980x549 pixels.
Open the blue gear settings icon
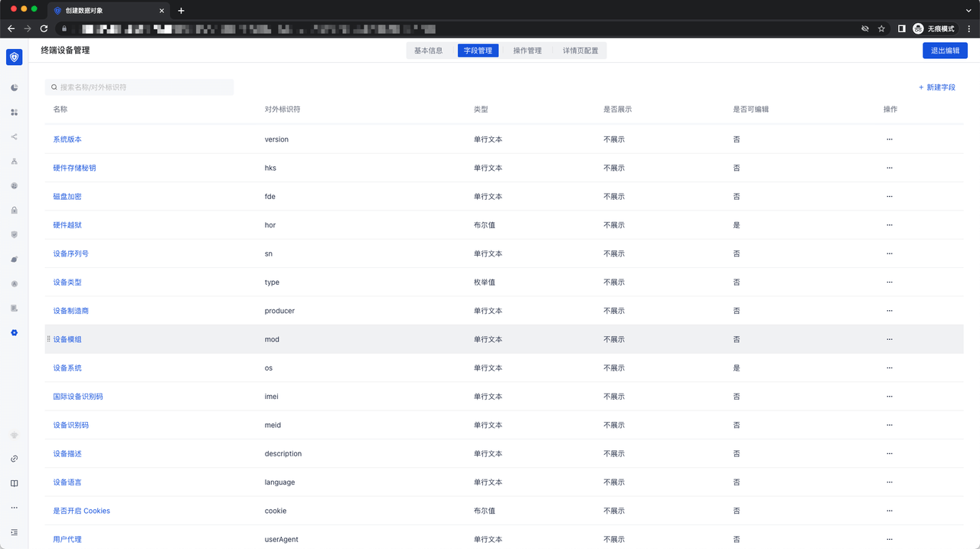14,333
